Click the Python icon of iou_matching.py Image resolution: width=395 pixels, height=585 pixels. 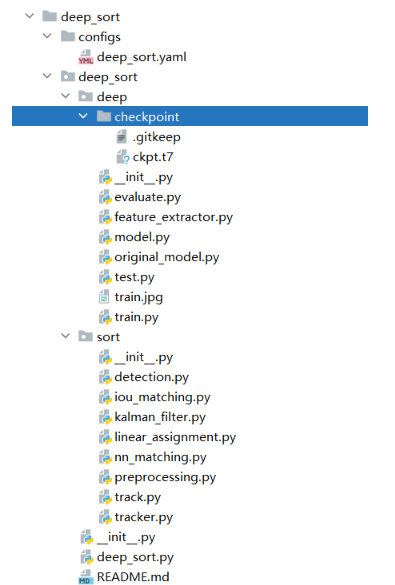[x=105, y=397]
